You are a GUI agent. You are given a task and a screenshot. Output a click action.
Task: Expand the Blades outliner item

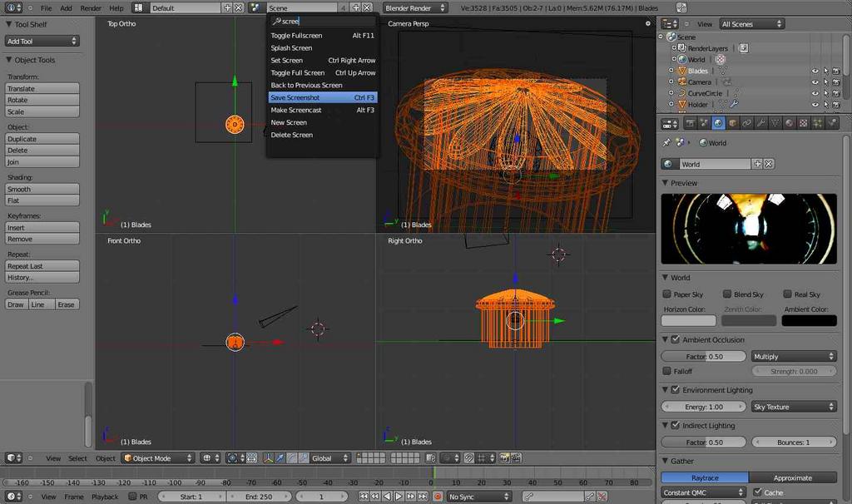point(671,71)
